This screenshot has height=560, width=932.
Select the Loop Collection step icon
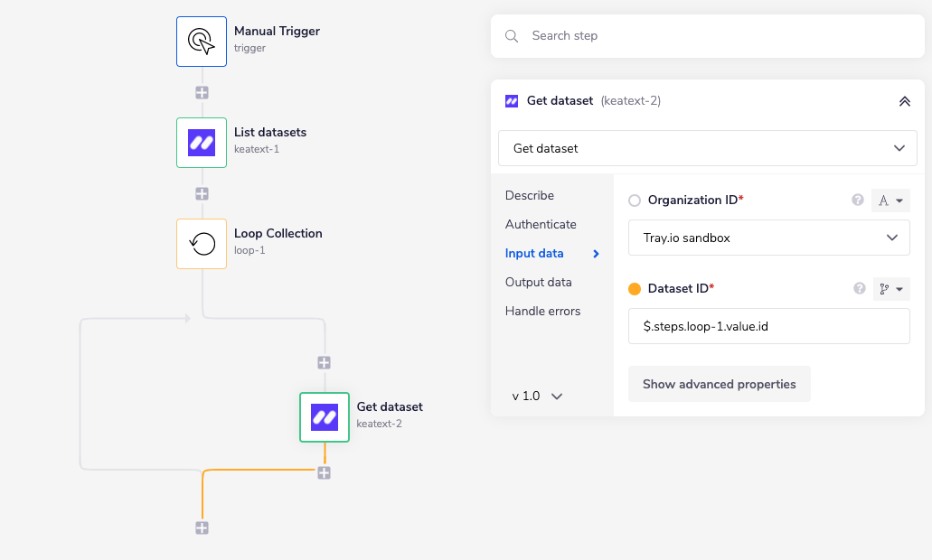pyautogui.click(x=202, y=243)
